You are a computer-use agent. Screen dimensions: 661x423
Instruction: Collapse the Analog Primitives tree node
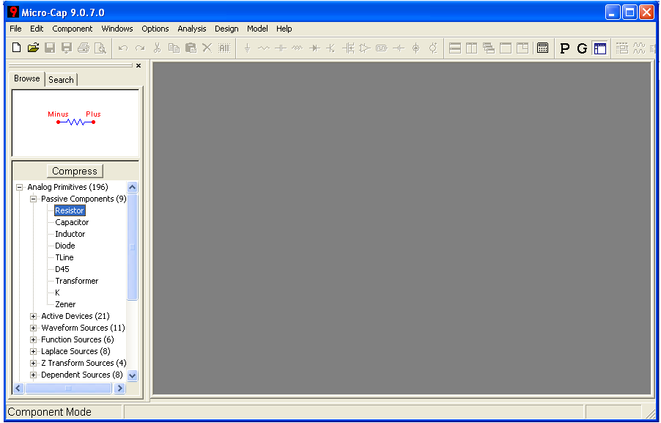point(19,187)
